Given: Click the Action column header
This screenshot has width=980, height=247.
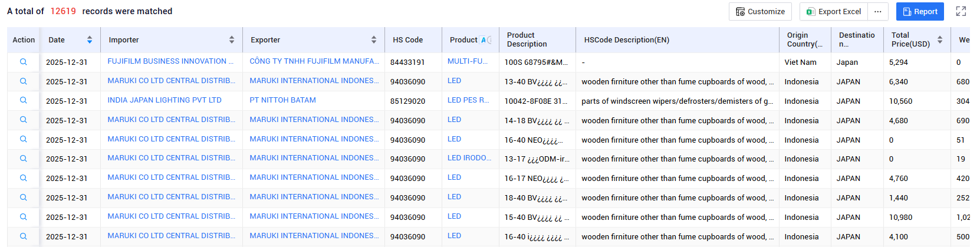Looking at the screenshot, I should (x=24, y=40).
